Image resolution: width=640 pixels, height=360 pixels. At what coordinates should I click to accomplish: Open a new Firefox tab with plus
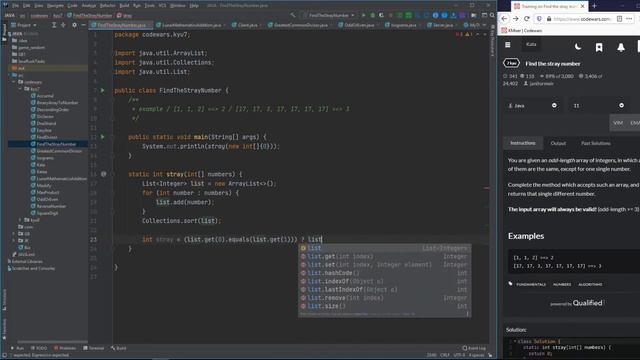click(594, 6)
